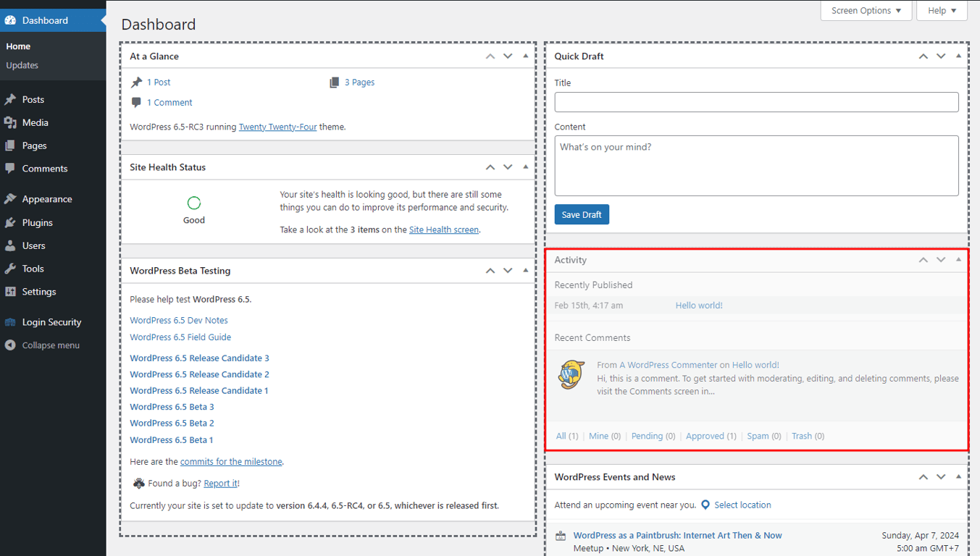Open Users via the person icon
Image resolution: width=980 pixels, height=556 pixels.
(11, 245)
